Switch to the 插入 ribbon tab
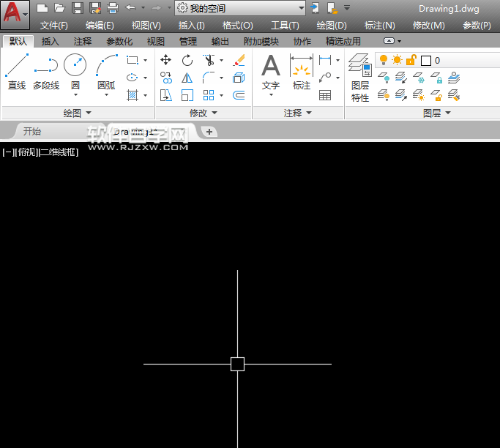Screen dimensions: 500x448 (50, 42)
